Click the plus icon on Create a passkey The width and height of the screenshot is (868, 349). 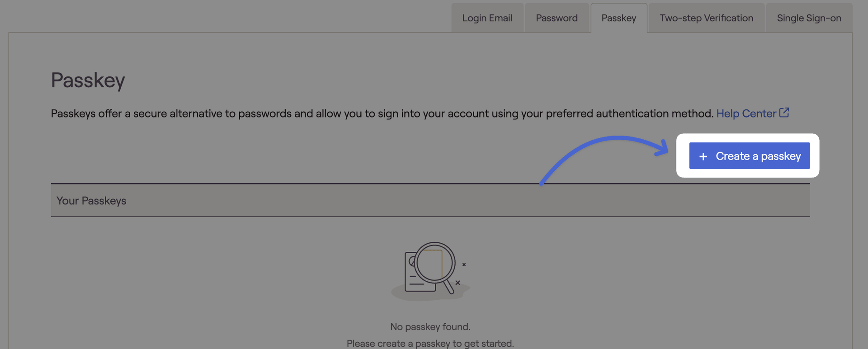coord(703,156)
